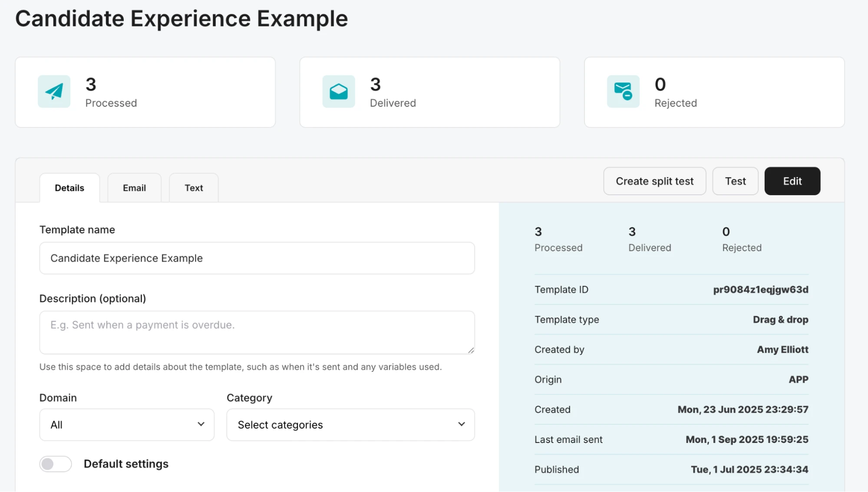Viewport: 868px width, 492px height.
Task: Enable the Default settings toggle
Action: (x=55, y=464)
